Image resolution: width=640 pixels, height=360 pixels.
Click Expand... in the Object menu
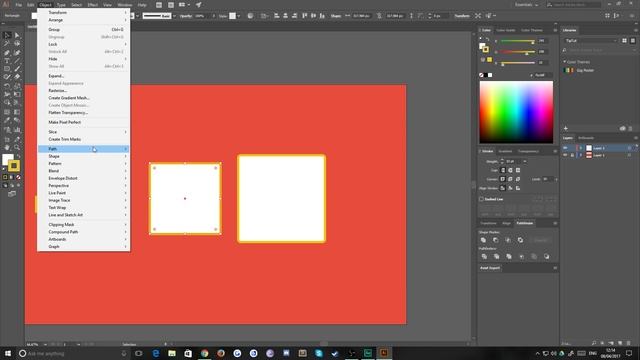pos(84,76)
